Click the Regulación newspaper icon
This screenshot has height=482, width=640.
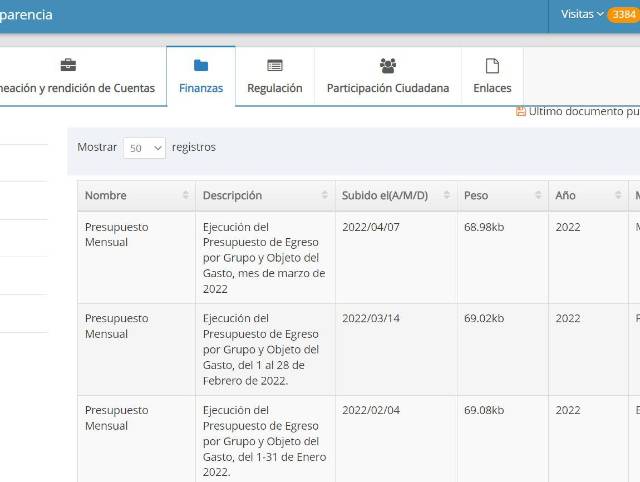[275, 66]
